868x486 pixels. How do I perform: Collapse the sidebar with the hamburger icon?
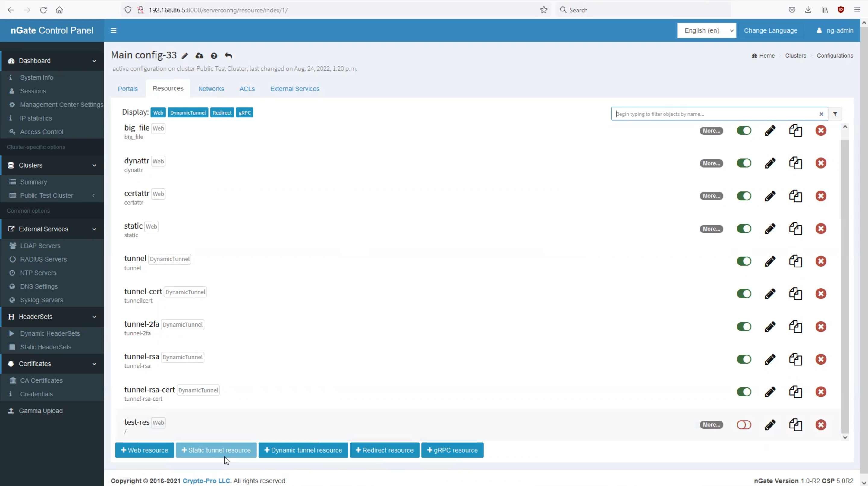point(114,31)
